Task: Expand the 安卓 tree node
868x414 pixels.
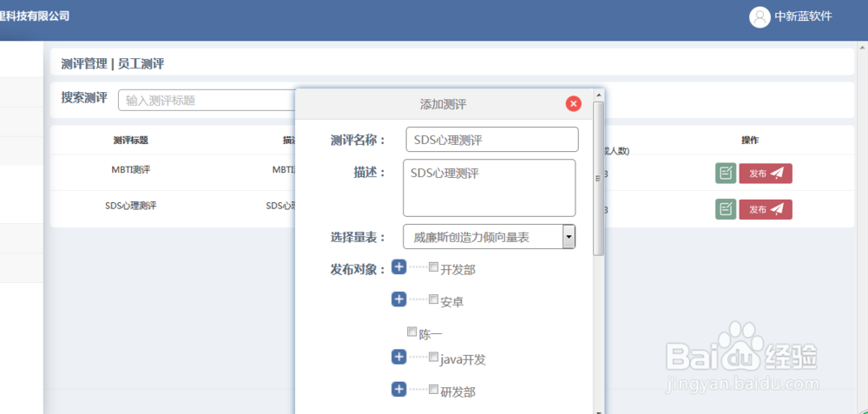Action: pos(399,299)
